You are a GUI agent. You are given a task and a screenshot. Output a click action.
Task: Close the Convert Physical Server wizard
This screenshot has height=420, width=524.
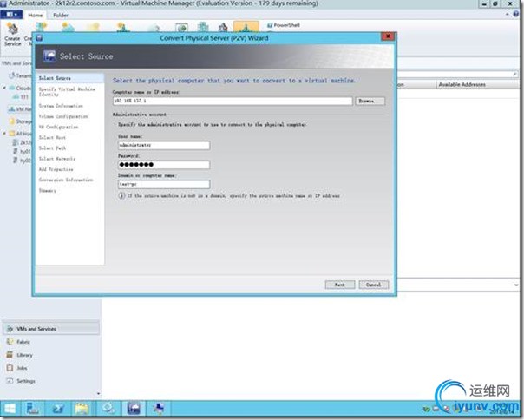388,36
